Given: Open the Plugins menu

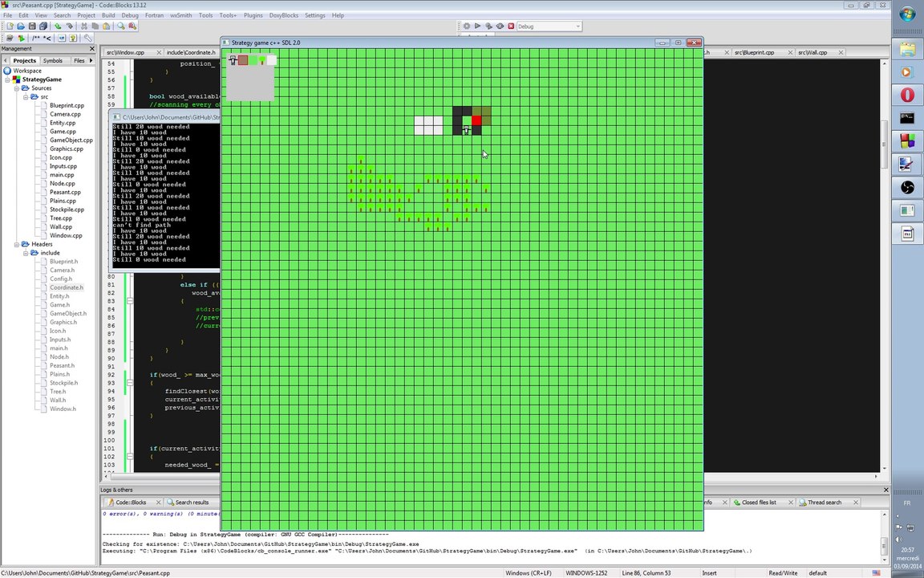Looking at the screenshot, I should [x=253, y=15].
